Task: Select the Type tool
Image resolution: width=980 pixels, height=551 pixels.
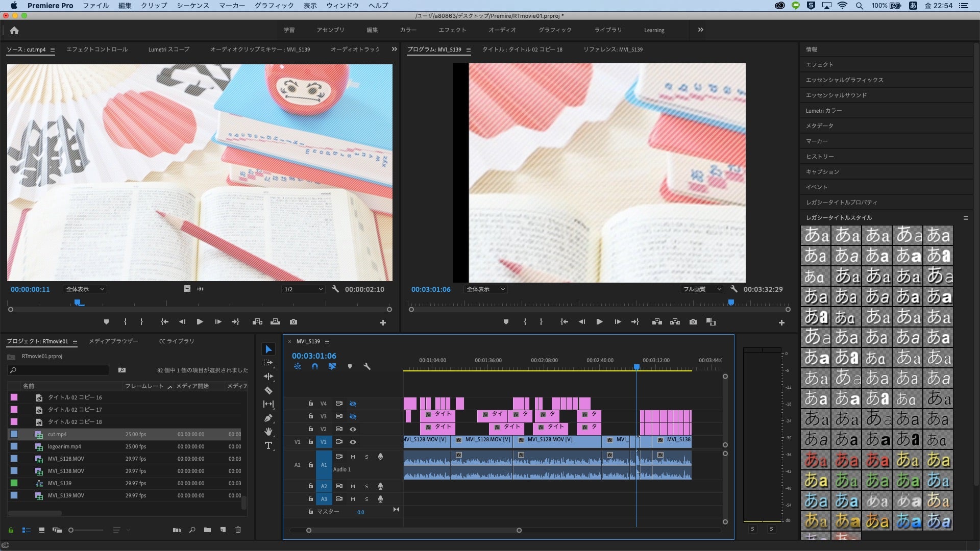Action: [x=268, y=445]
